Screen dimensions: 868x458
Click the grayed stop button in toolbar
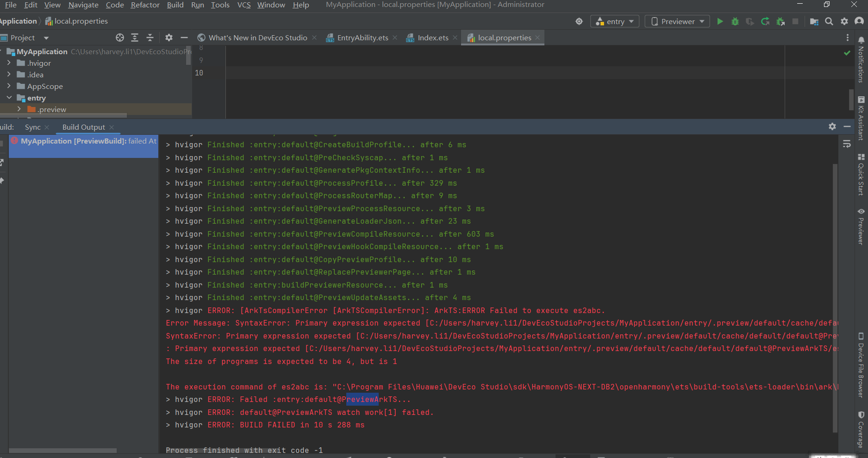pos(795,21)
